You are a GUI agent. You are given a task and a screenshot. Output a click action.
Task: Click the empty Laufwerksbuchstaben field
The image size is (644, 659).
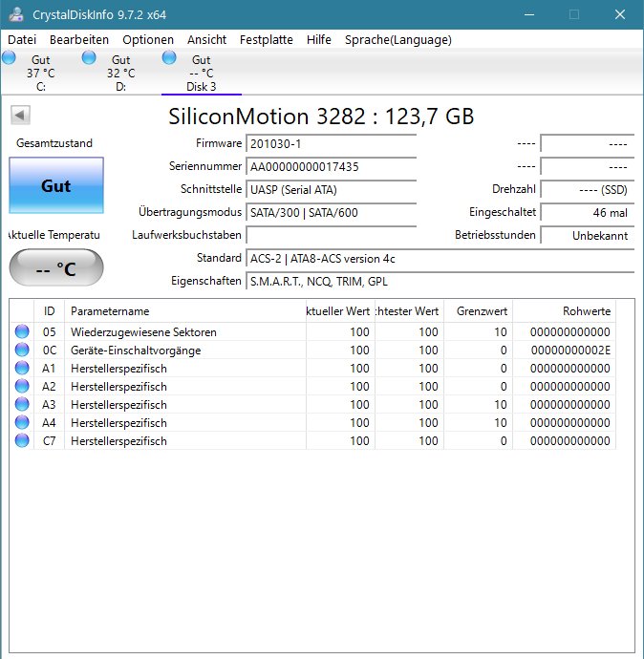[332, 235]
